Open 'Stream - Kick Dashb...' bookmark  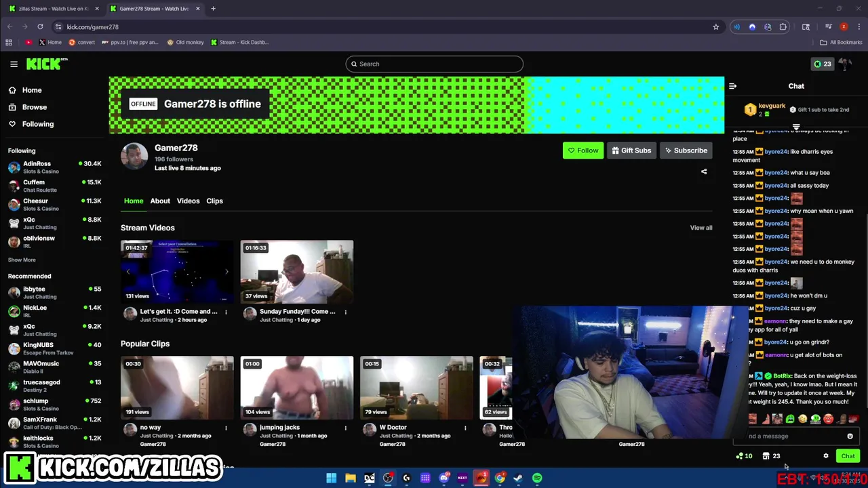tap(239, 42)
